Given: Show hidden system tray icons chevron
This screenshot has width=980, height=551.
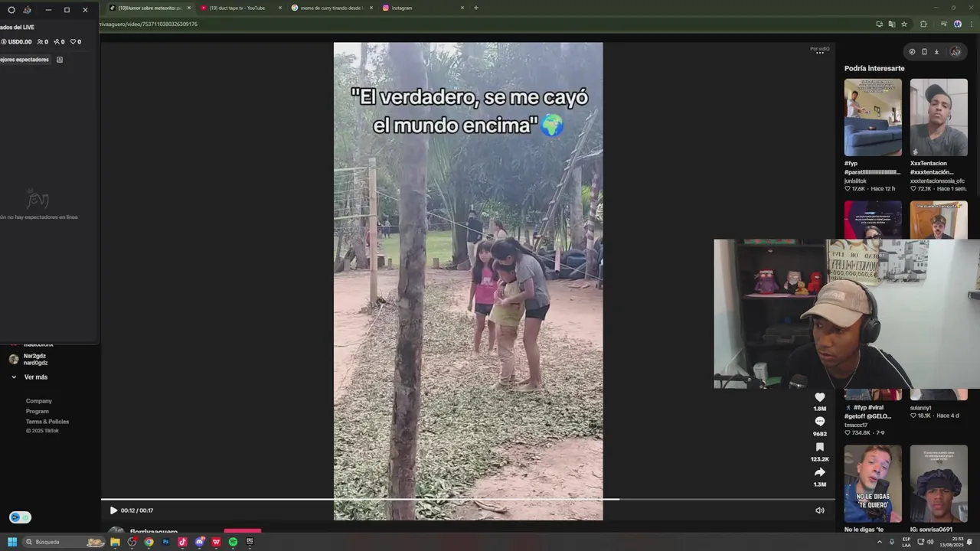Looking at the screenshot, I should coord(879,542).
